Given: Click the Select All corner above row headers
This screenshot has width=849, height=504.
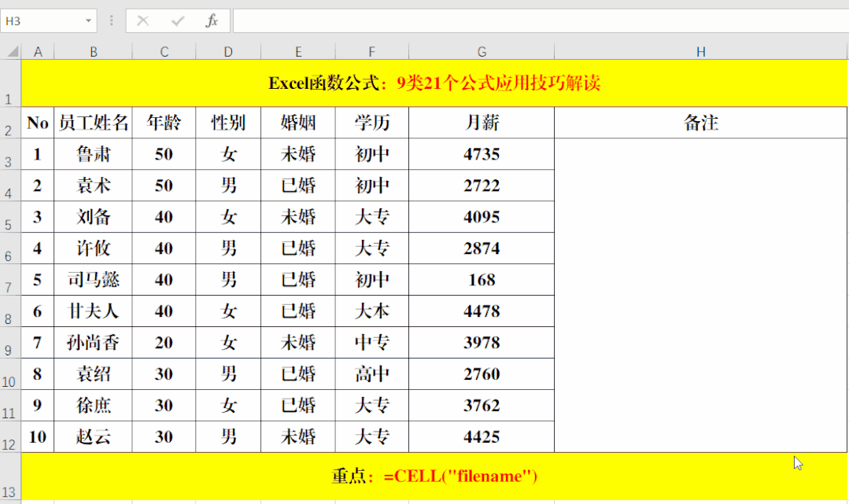Looking at the screenshot, I should pyautogui.click(x=11, y=51).
